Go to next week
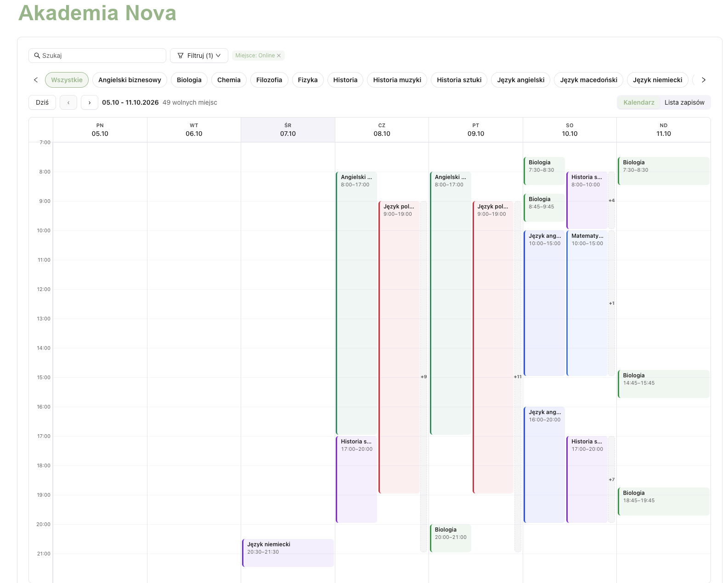The image size is (728, 583). click(90, 102)
